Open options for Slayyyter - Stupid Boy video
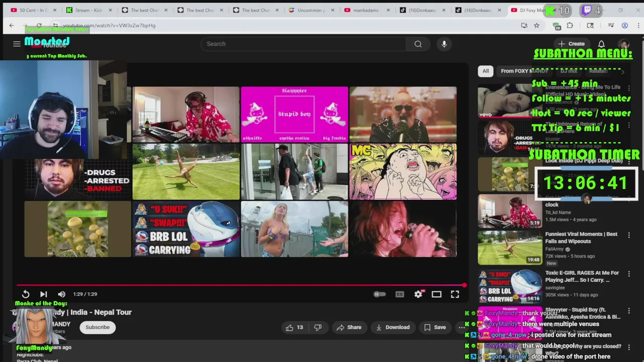This screenshot has width=644, height=362. [x=629, y=311]
